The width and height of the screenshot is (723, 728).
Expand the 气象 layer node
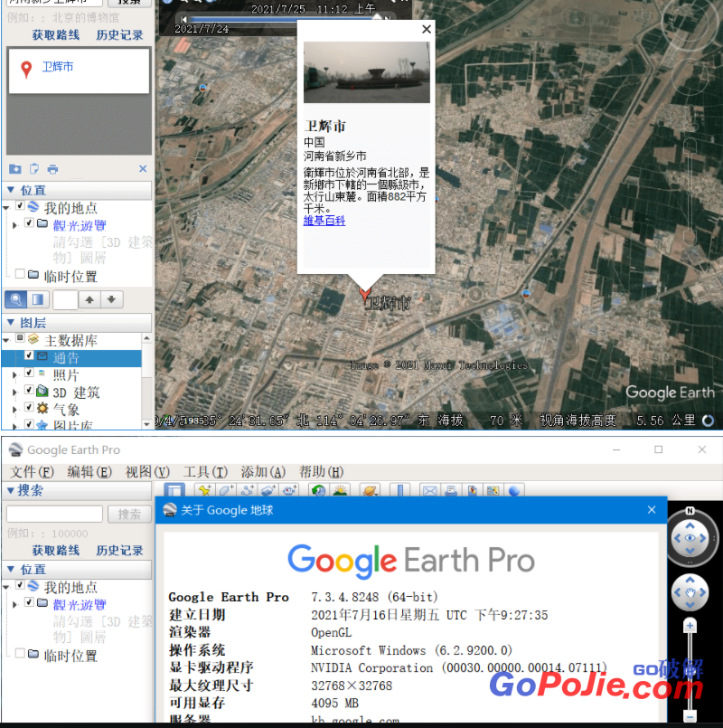coord(14,410)
